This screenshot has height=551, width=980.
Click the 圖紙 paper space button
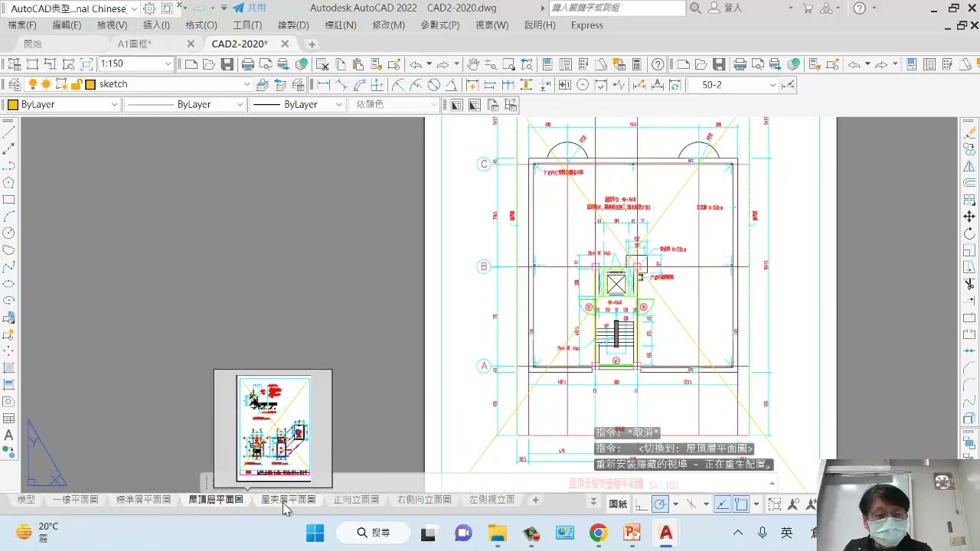[618, 504]
